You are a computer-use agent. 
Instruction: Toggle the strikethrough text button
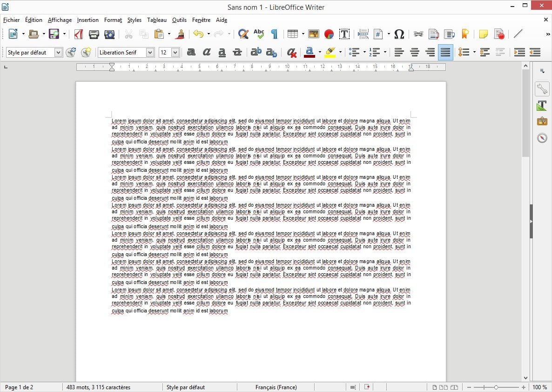pyautogui.click(x=237, y=53)
